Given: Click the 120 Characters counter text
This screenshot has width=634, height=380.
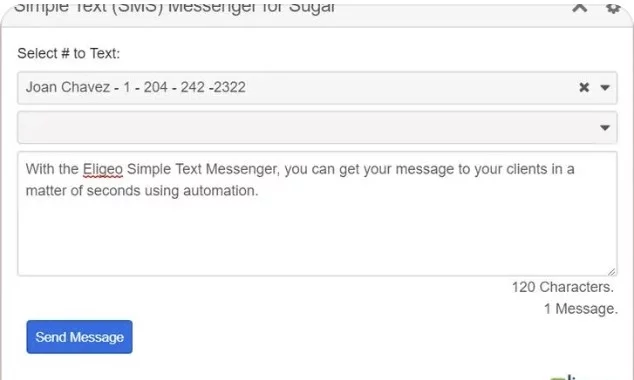Looking at the screenshot, I should [563, 287].
